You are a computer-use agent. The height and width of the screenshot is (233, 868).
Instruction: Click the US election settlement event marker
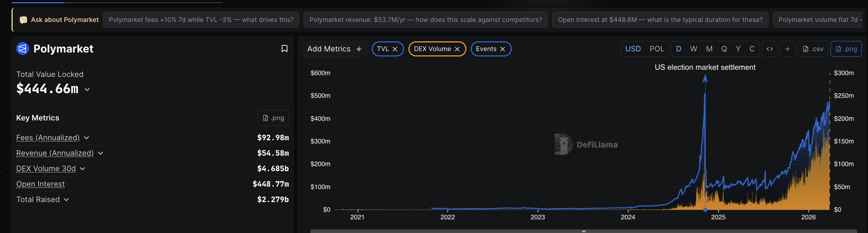pyautogui.click(x=705, y=210)
